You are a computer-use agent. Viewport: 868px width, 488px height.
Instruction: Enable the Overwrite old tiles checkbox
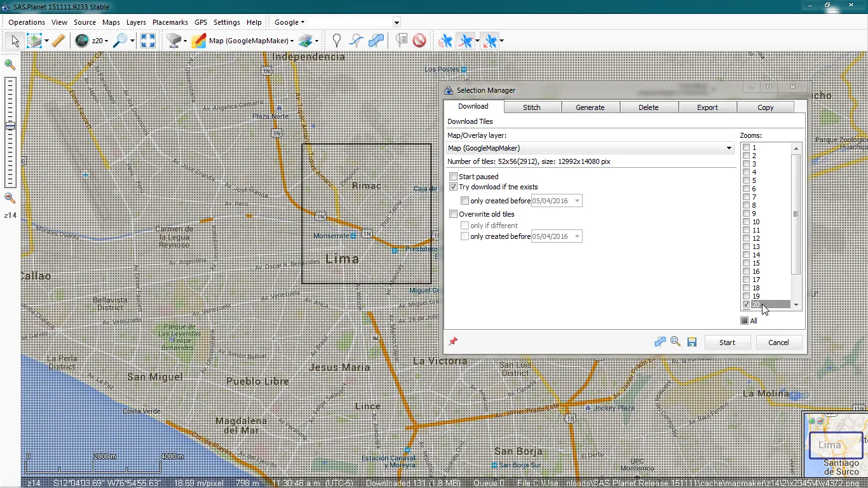(x=454, y=214)
